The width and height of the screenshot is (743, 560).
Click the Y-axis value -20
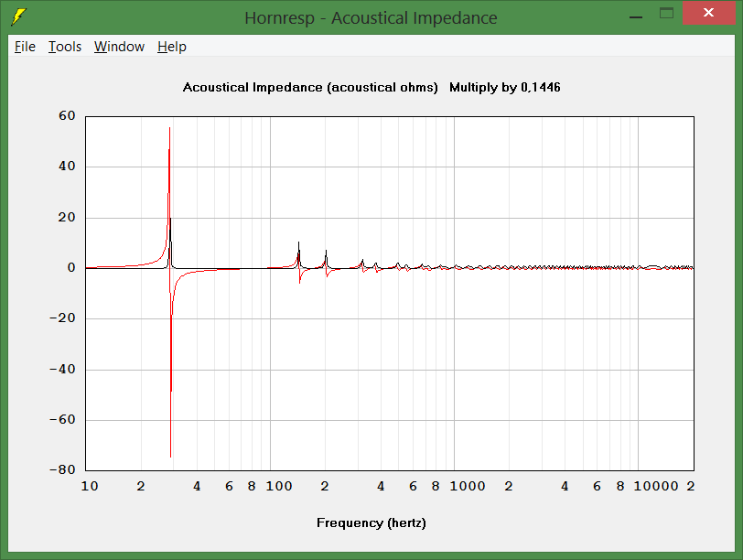(x=62, y=318)
